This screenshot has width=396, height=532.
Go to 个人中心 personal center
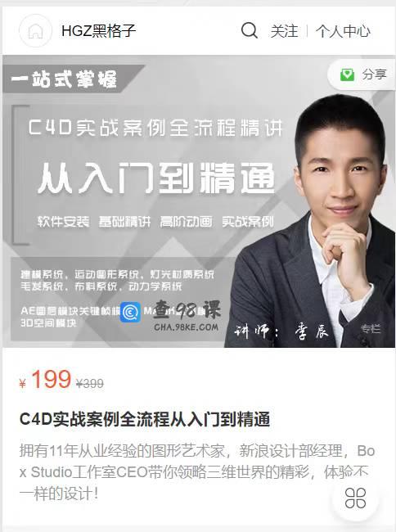coord(343,31)
